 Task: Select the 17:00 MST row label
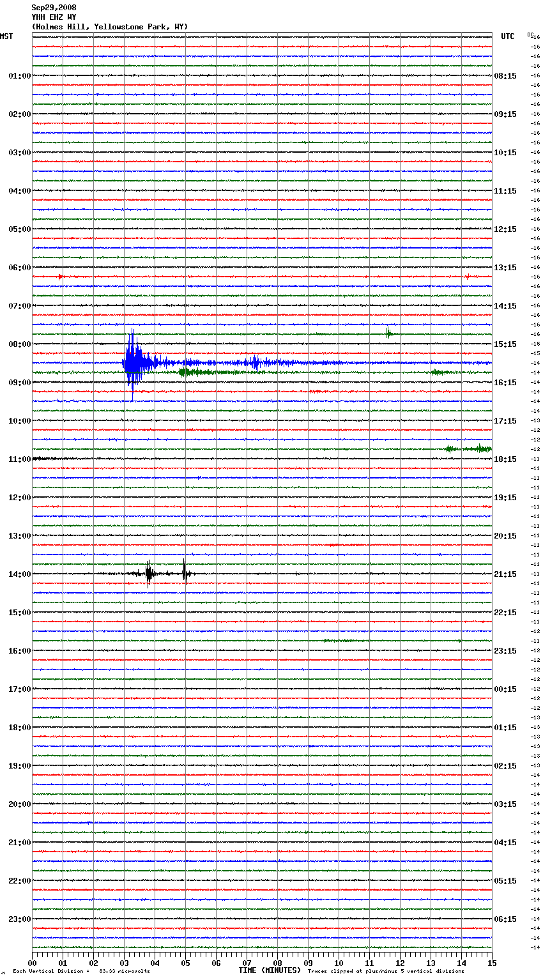pyautogui.click(x=19, y=689)
